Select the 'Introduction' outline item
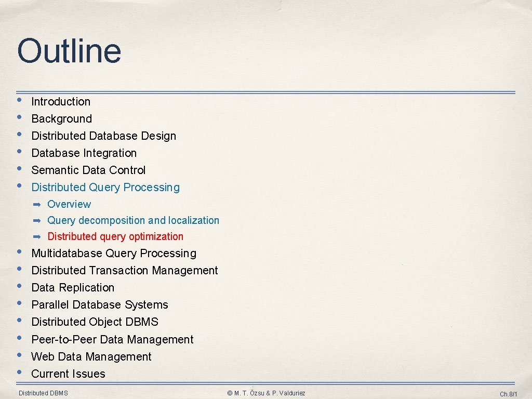The height and width of the screenshot is (399, 532). [x=61, y=101]
